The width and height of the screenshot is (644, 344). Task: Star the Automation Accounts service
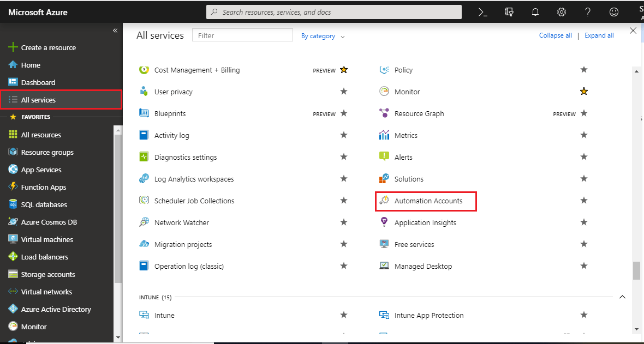(x=583, y=201)
